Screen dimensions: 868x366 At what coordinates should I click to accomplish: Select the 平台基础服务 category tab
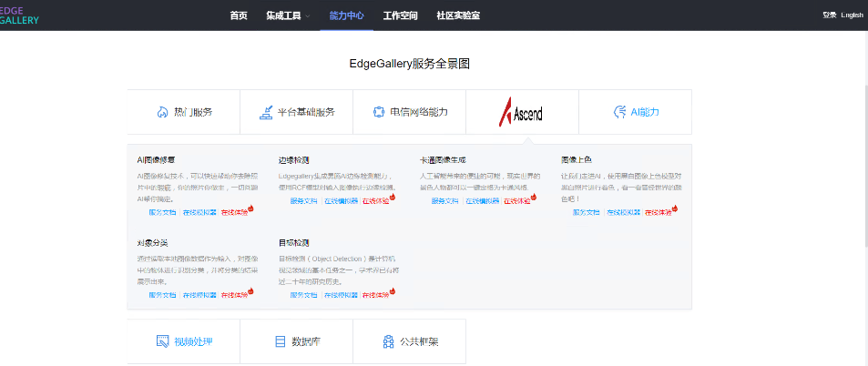tap(297, 112)
